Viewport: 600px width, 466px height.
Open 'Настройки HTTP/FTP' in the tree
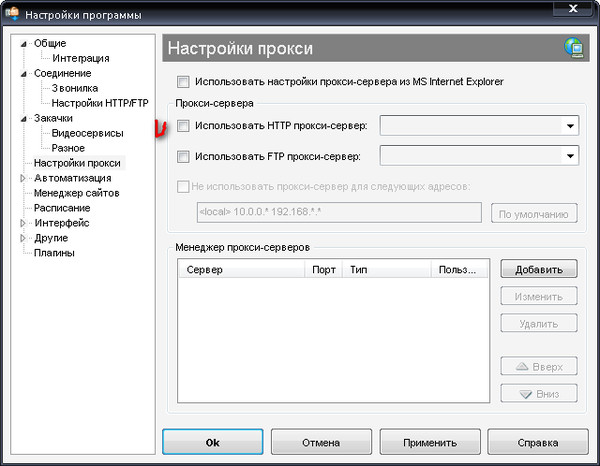pos(100,103)
